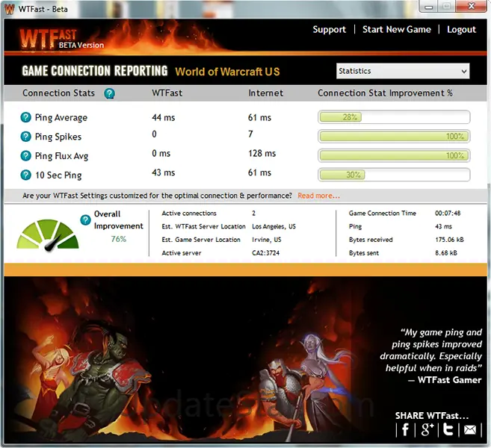Click the WTFast logo in the header
The height and width of the screenshot is (448, 491).
point(62,40)
